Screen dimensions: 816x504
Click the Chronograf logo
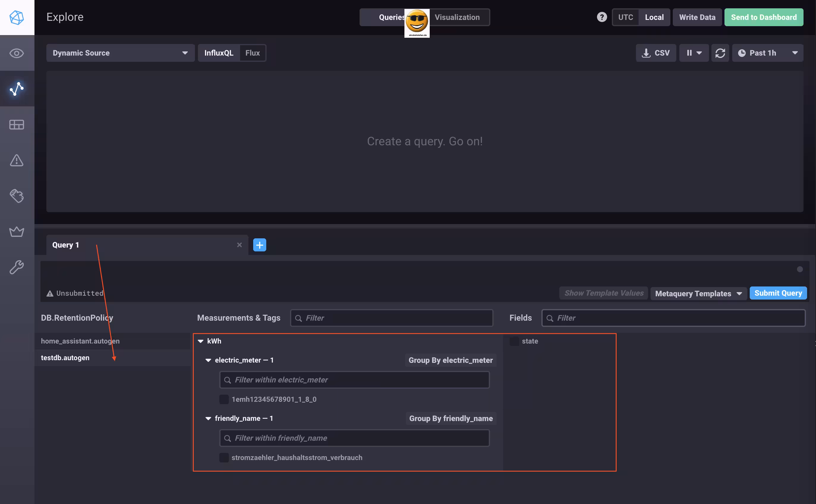click(17, 17)
